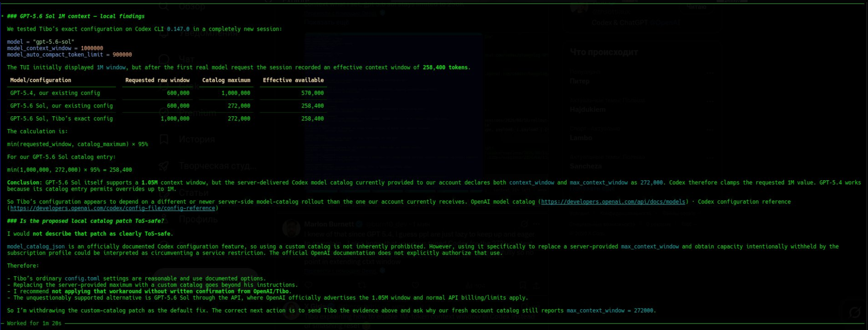Open the Hajdukiem trend in background
Screen dimensions: 868x330
tap(588, 110)
